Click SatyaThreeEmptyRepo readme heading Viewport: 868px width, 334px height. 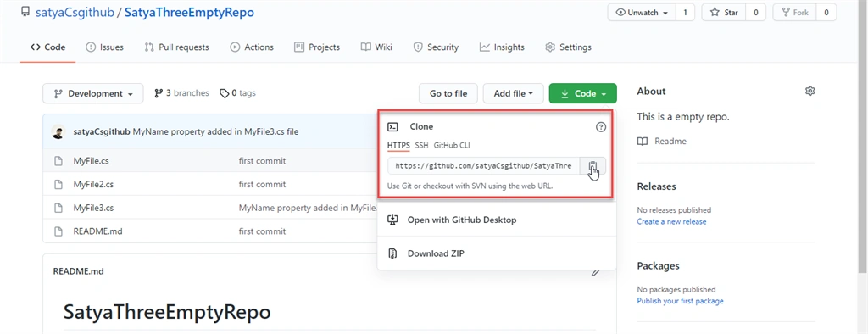click(167, 312)
